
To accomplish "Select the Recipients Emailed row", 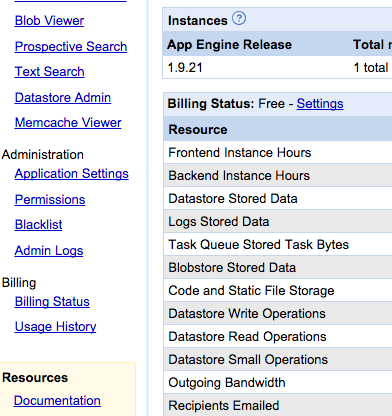I will [278, 406].
